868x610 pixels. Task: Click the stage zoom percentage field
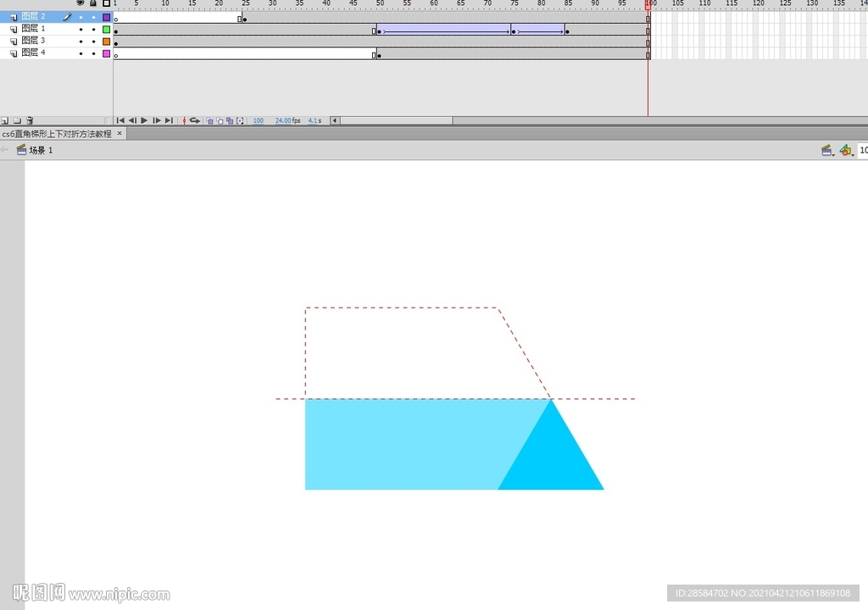(x=863, y=151)
